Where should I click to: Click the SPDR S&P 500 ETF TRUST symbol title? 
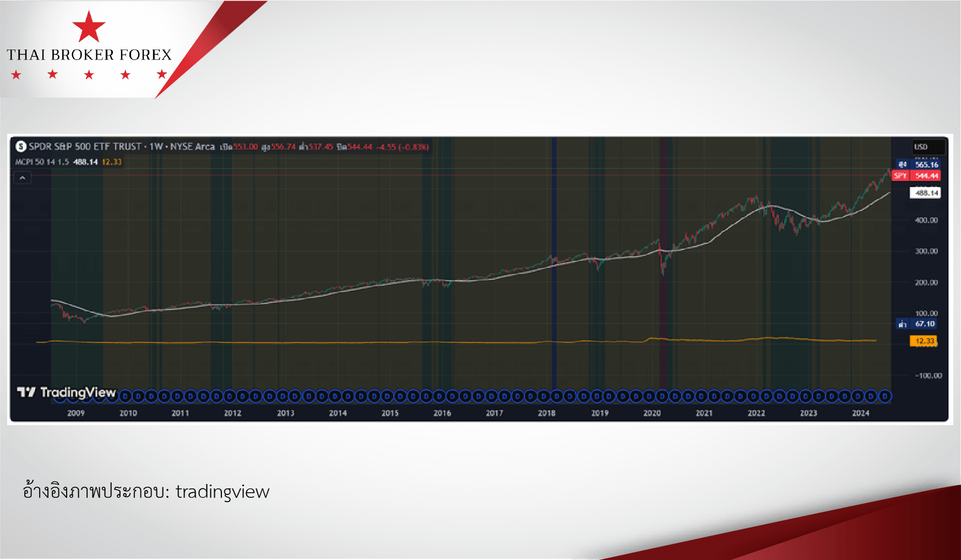(x=85, y=146)
